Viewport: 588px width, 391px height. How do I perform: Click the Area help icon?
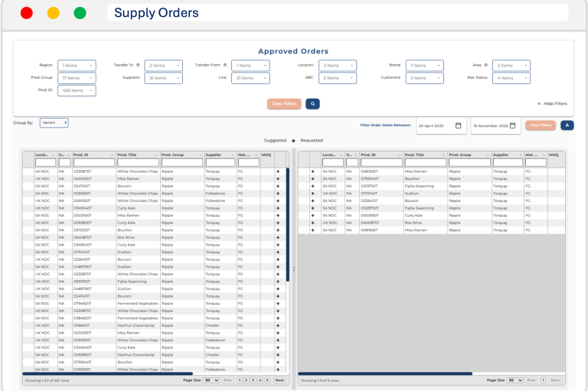(x=487, y=66)
